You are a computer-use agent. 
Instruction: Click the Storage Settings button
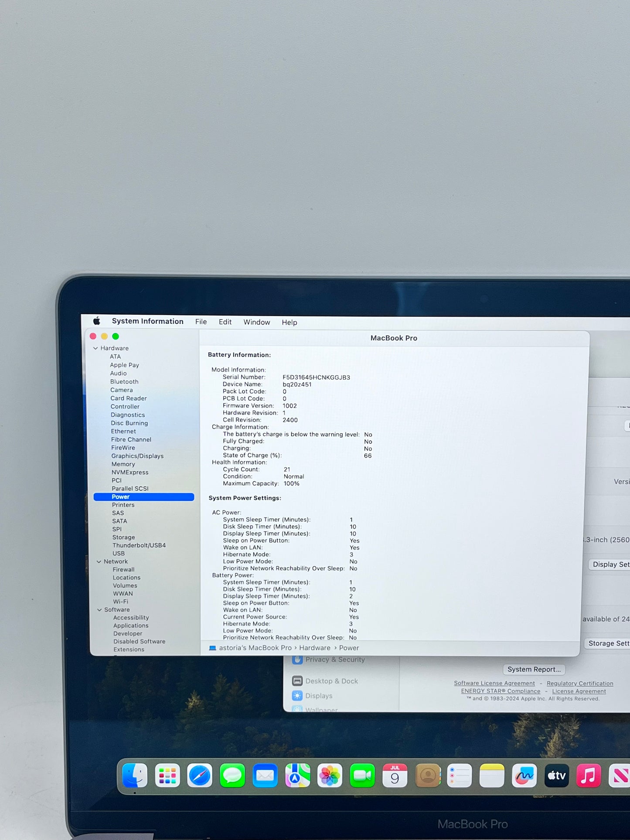click(607, 643)
